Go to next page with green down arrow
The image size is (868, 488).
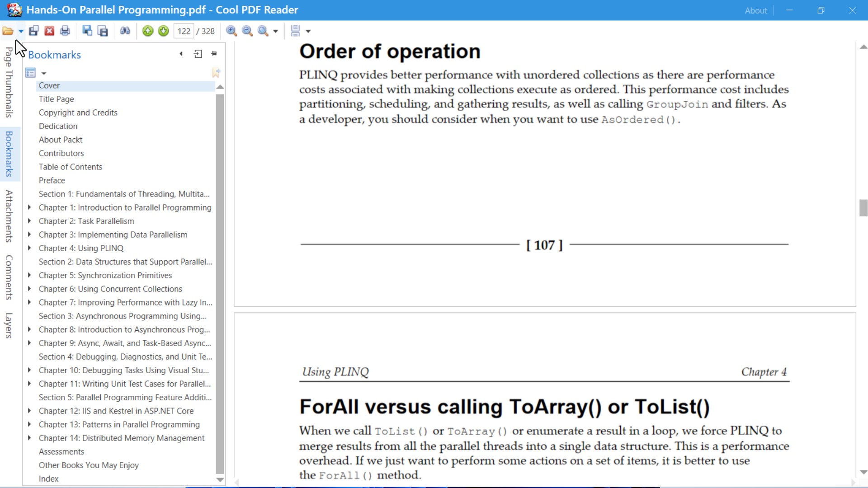pyautogui.click(x=164, y=31)
